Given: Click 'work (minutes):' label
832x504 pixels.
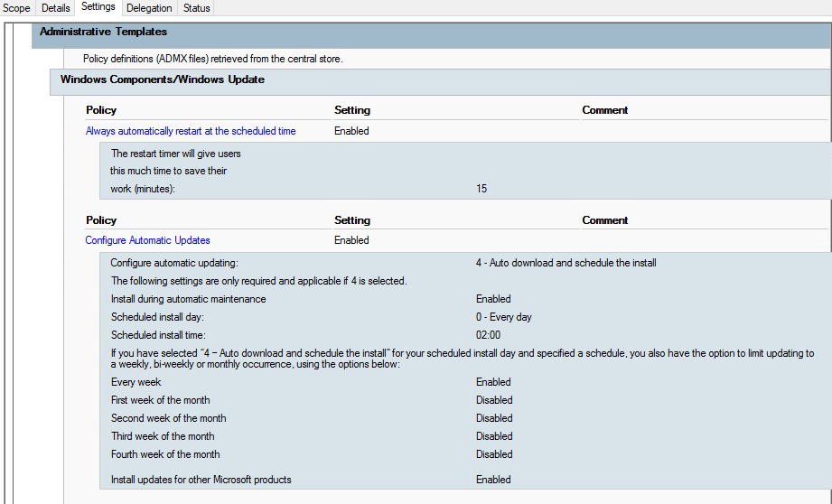Looking at the screenshot, I should tap(143, 189).
